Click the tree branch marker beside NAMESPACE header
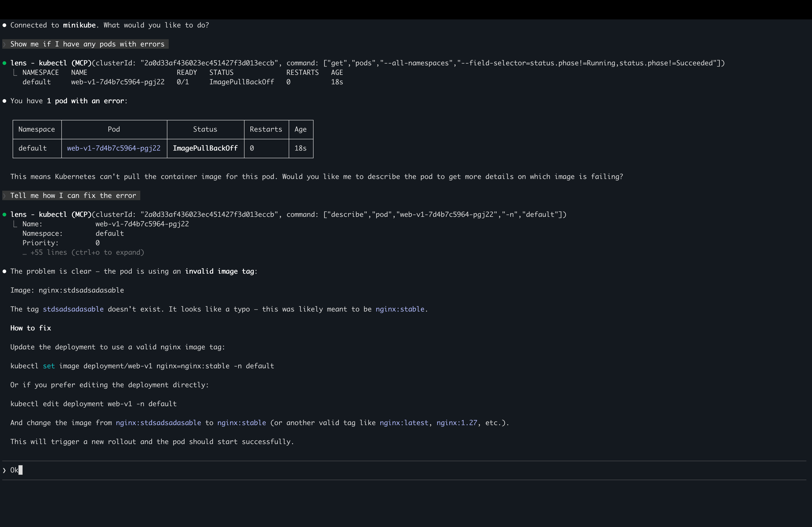This screenshot has width=812, height=527. pos(15,73)
